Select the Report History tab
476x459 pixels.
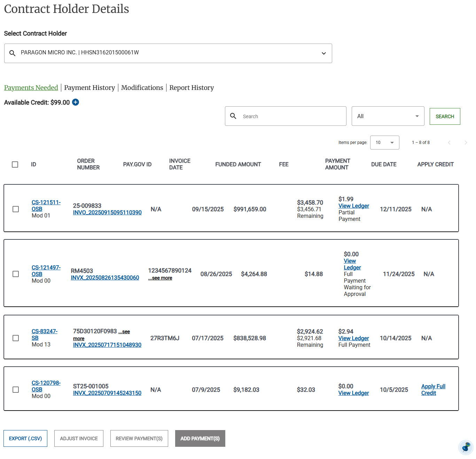coord(192,87)
